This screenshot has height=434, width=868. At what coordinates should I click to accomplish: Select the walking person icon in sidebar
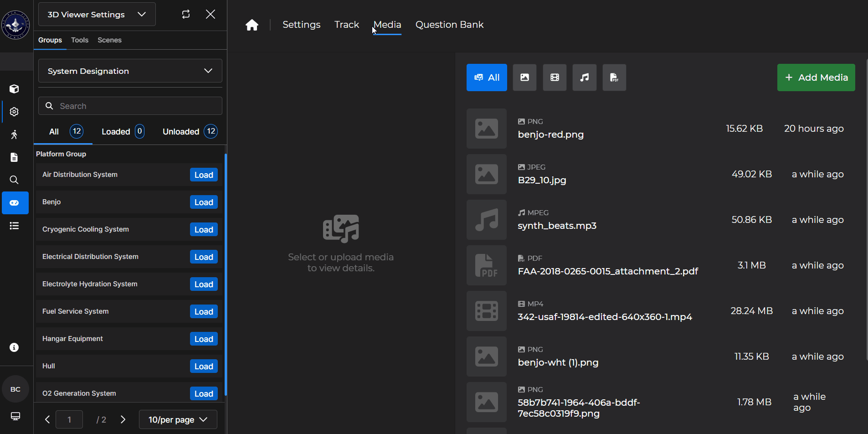coord(14,134)
